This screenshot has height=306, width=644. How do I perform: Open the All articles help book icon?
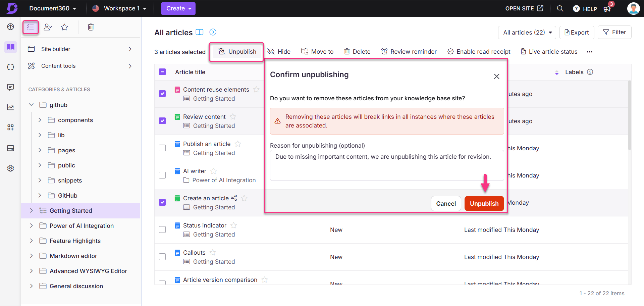[200, 32]
